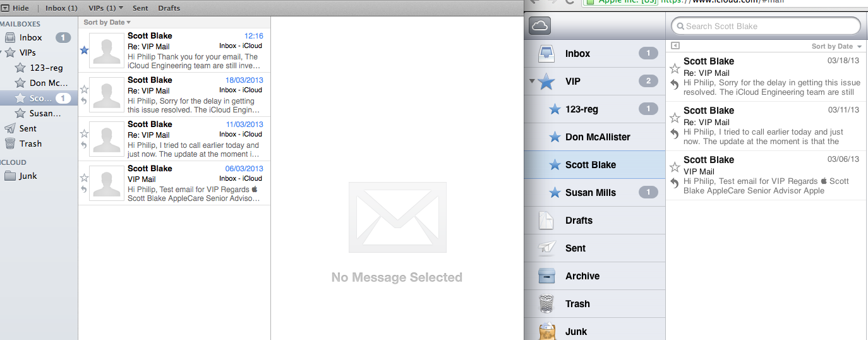Click the Junk folder icon in Mail sidebar
Screen dimensions: 868x340
[10, 176]
